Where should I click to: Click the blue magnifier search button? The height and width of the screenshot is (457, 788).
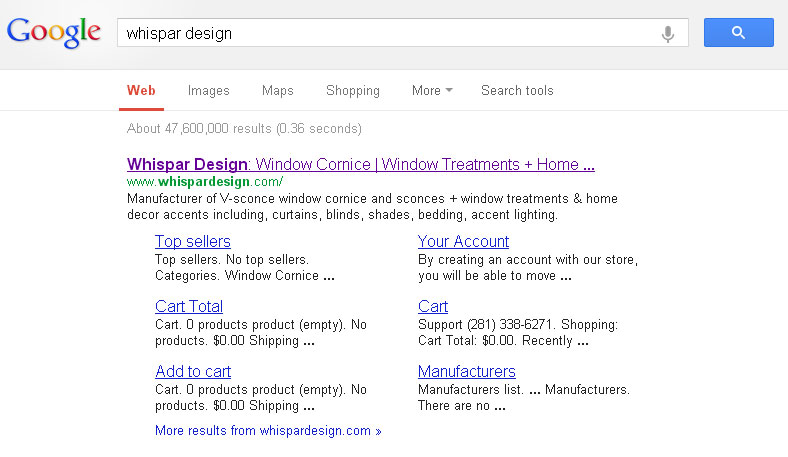[739, 33]
